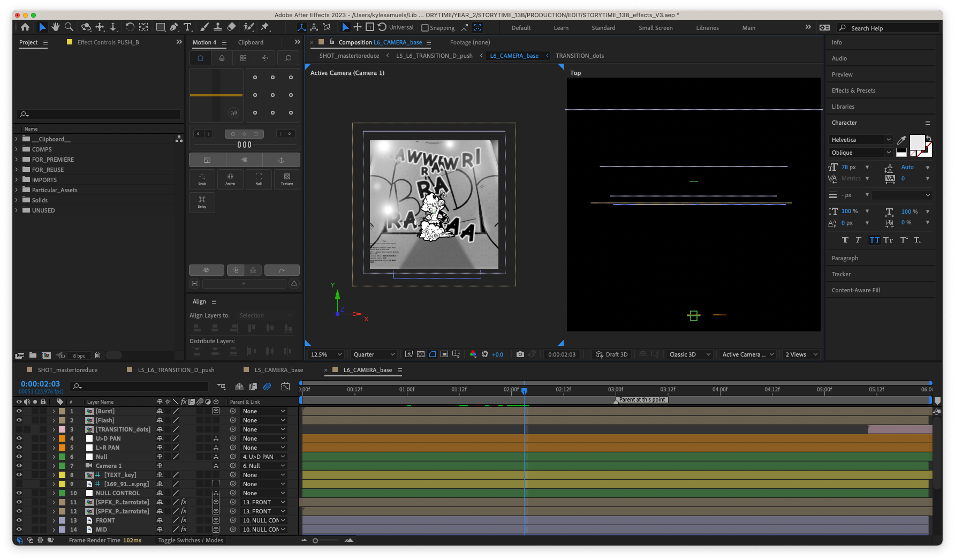Click Reset Exposure icon in viewer
The image size is (955, 560).
coord(485,354)
